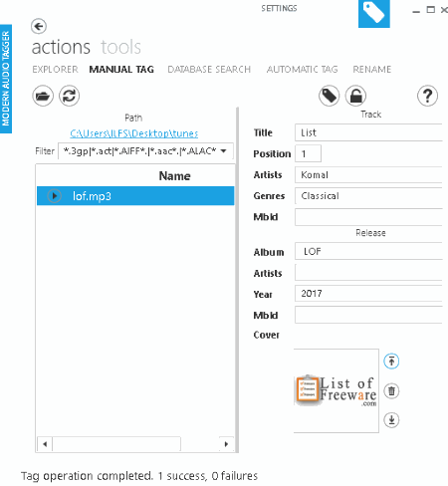Edit the Year field 2017
The width and height of the screenshot is (448, 486).
tap(368, 294)
